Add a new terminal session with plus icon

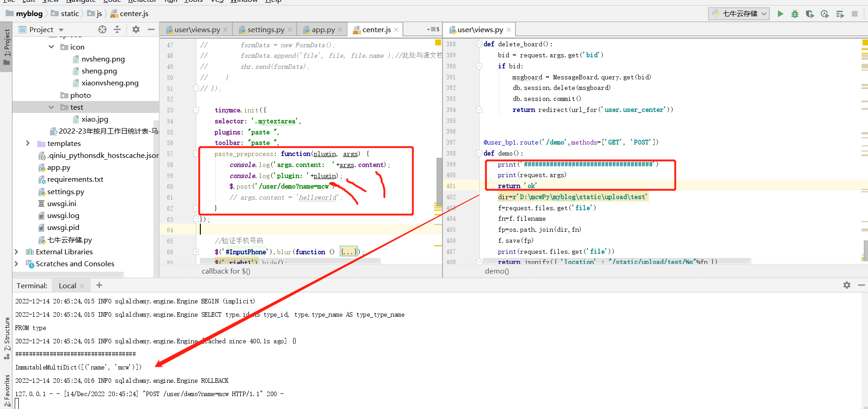point(99,285)
